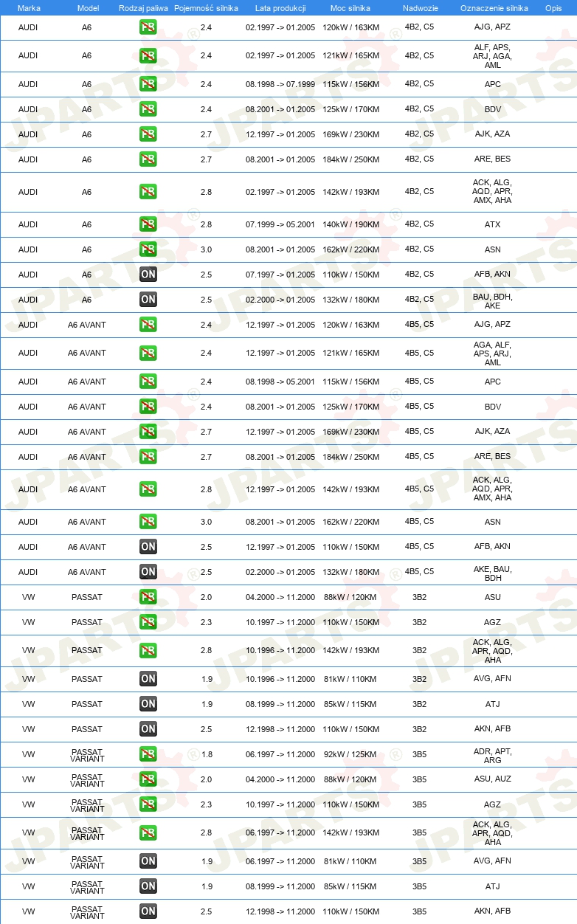
Task: Click diesel ON icon for Passat ATJ 115KM
Action: coord(148,704)
